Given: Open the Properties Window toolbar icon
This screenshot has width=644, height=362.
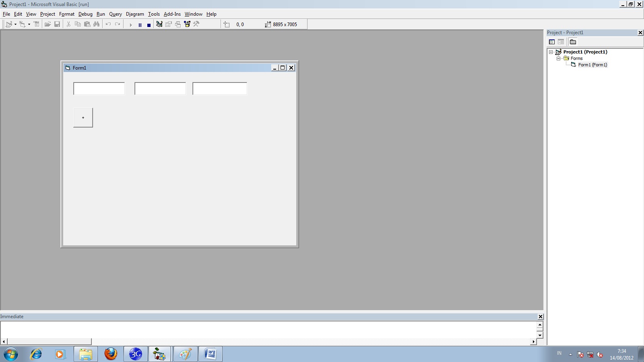Looking at the screenshot, I should pos(168,24).
